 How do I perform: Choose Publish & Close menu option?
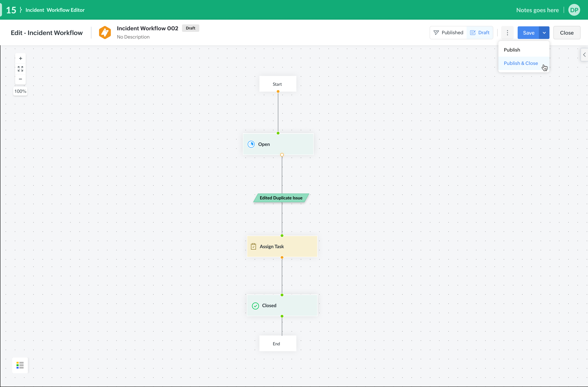(x=521, y=63)
